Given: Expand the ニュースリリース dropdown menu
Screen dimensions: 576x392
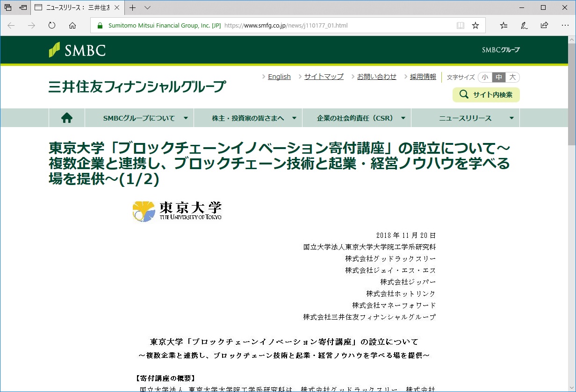Looking at the screenshot, I should click(466, 117).
